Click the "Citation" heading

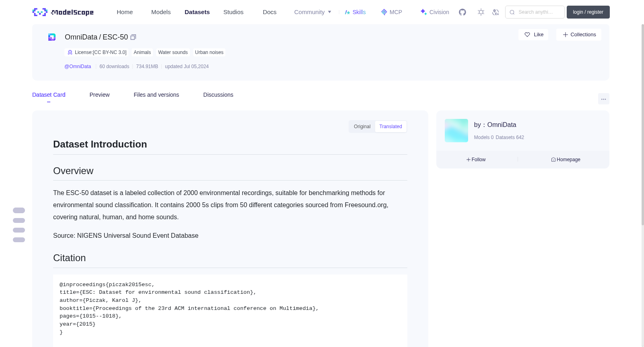pyautogui.click(x=69, y=258)
